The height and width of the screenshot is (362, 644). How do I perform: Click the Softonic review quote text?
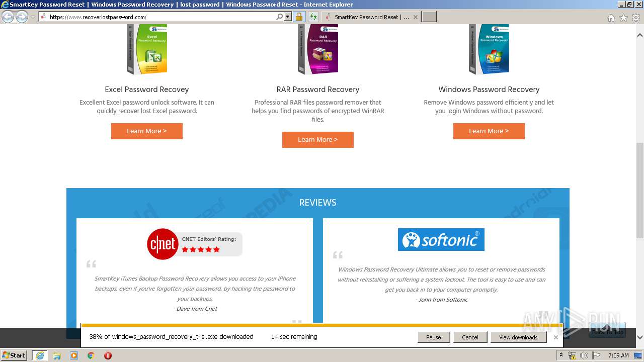pyautogui.click(x=442, y=280)
